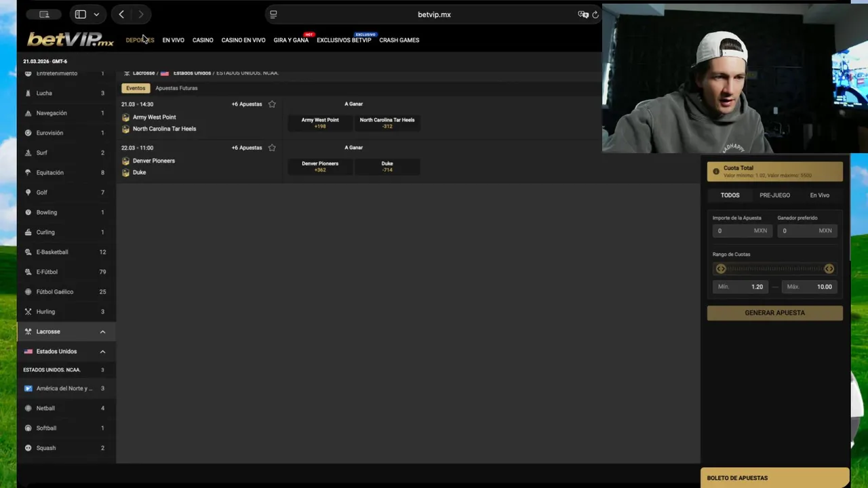The width and height of the screenshot is (868, 488).
Task: Switch bet generator to PRE-JUEGO
Action: click(x=775, y=195)
